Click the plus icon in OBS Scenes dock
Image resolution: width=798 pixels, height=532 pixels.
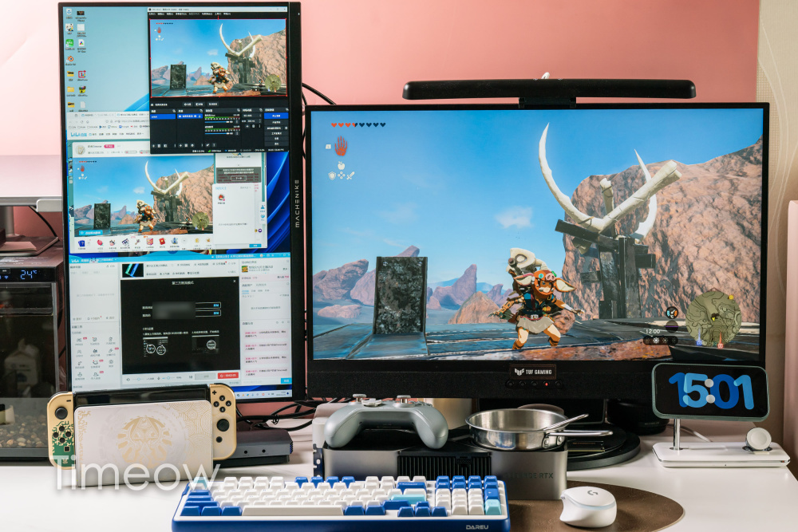click(154, 146)
